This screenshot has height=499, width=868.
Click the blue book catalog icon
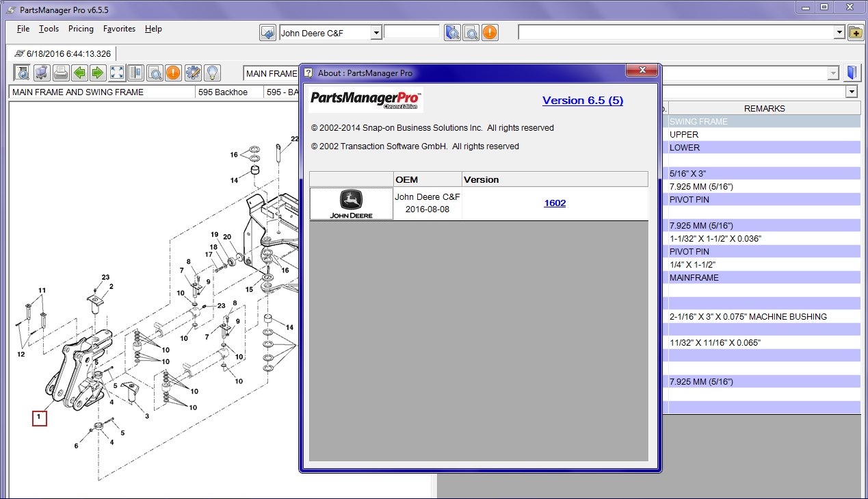(852, 73)
